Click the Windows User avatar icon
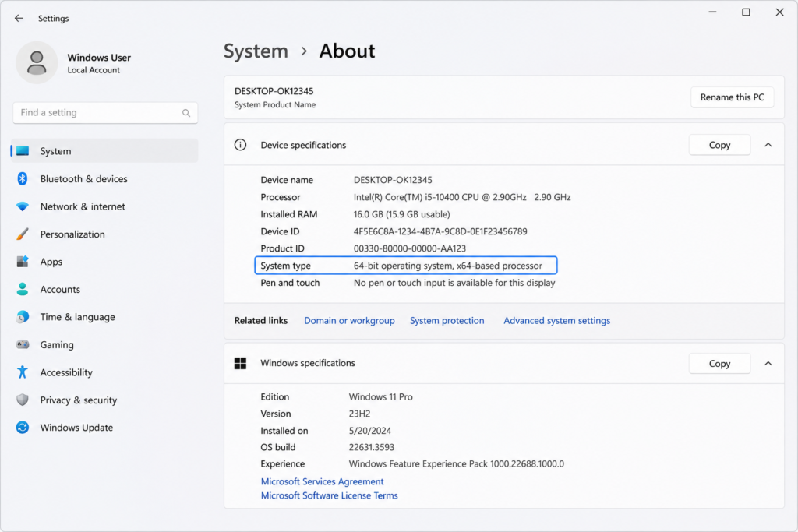The width and height of the screenshot is (798, 532). point(37,62)
